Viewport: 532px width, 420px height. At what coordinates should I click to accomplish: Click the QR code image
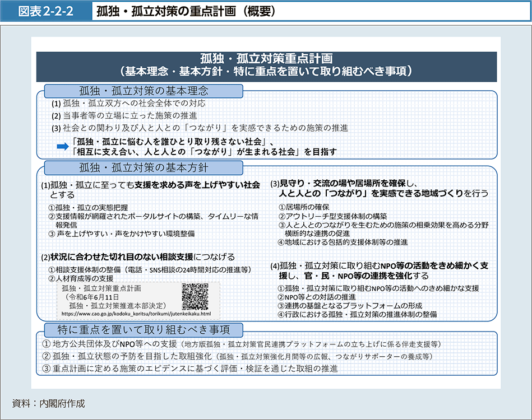(195, 297)
